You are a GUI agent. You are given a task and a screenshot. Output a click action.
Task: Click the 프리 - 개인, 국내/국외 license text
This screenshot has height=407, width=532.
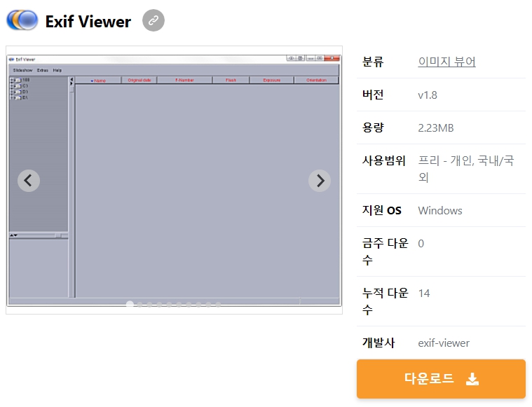pyautogui.click(x=466, y=169)
